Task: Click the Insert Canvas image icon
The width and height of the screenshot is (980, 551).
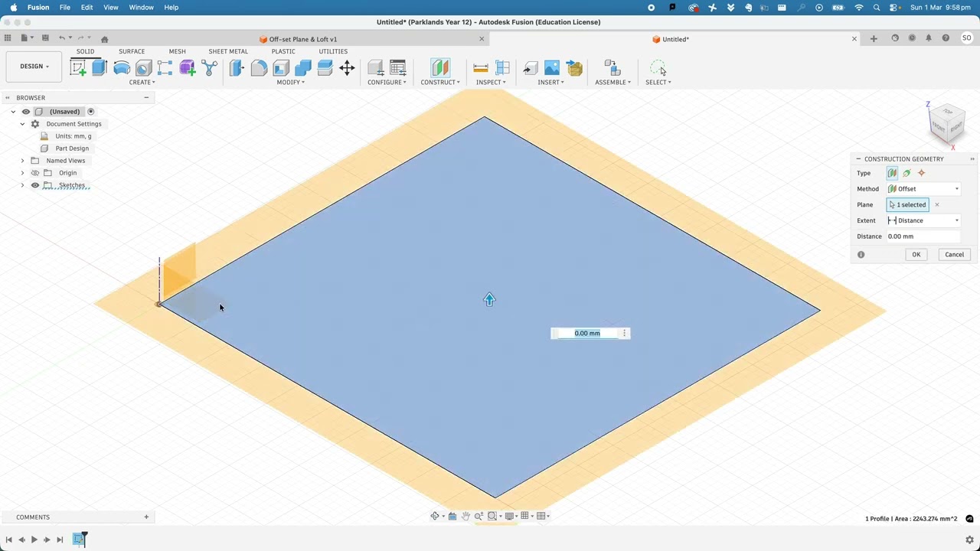Action: [552, 68]
